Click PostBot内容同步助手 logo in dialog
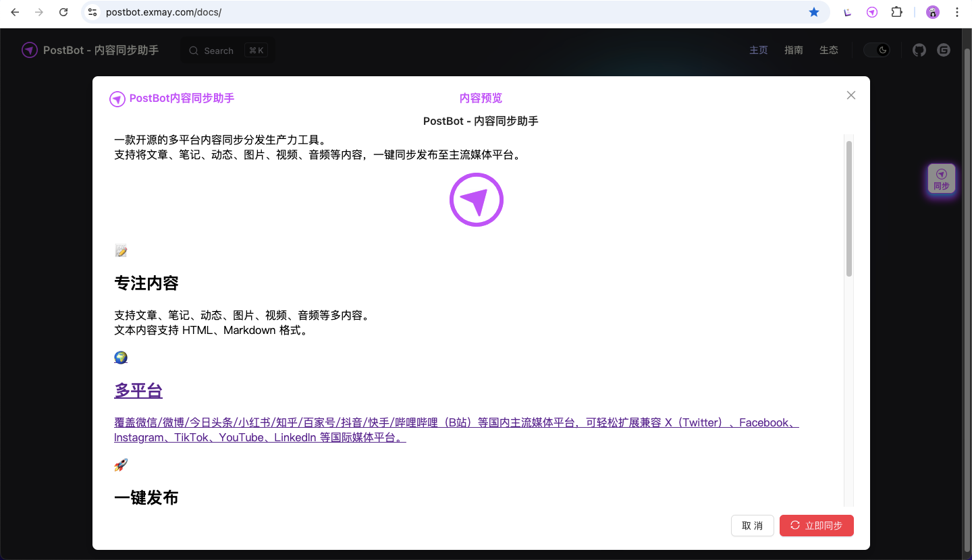This screenshot has height=560, width=972. pos(171,99)
